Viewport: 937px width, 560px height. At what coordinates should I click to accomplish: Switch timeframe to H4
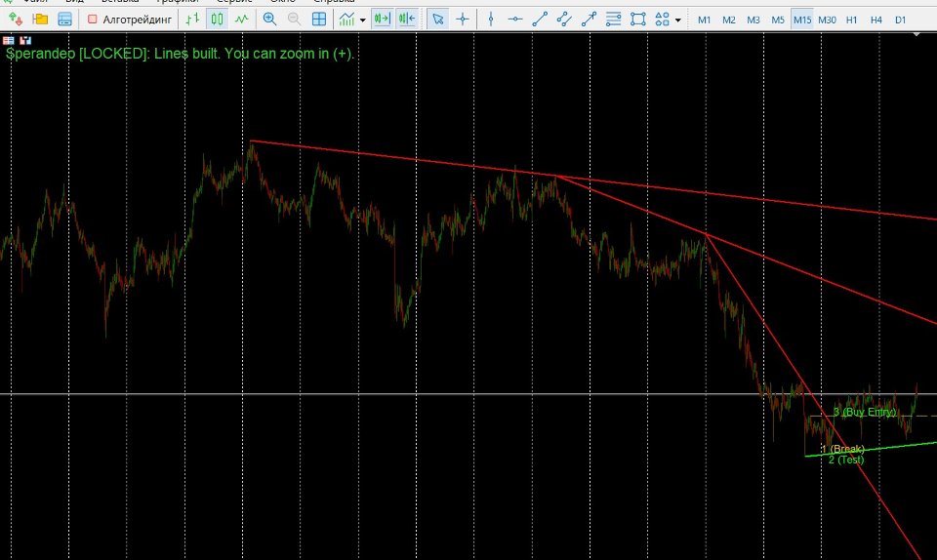[x=876, y=20]
